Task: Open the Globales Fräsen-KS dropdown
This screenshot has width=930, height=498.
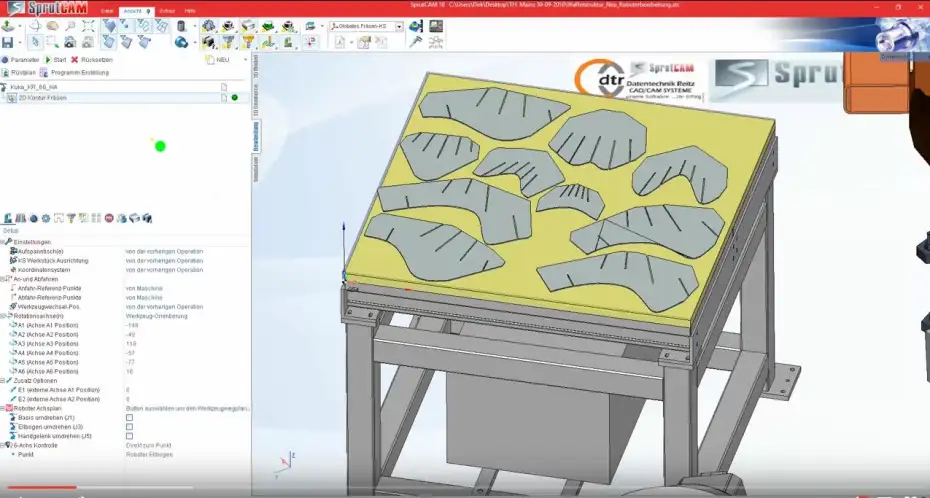Action: 399,27
